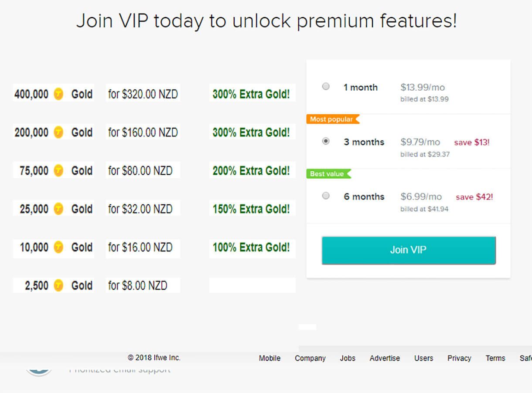Click the gold coin beside 10,000 Gold

click(x=58, y=247)
